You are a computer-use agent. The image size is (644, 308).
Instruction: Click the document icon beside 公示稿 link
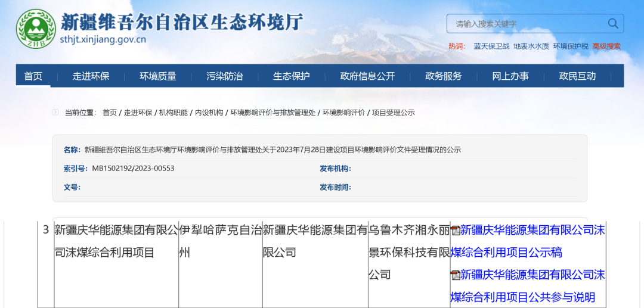pos(455,231)
